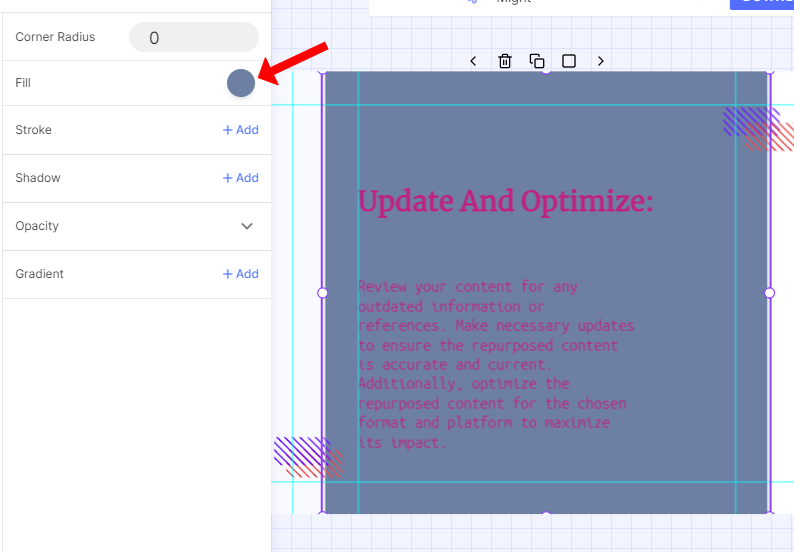Go to the next slide using the right arrow
794x552 pixels.
tap(601, 61)
